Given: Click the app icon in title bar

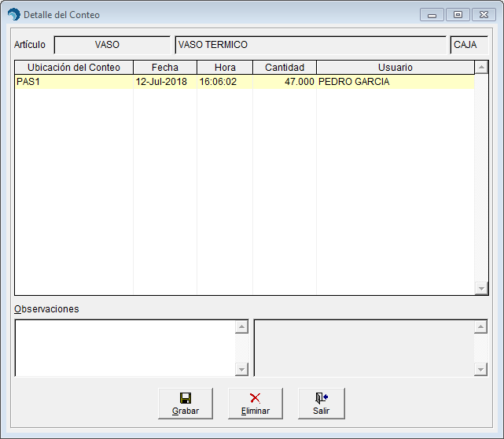Looking at the screenshot, I should tap(13, 15).
